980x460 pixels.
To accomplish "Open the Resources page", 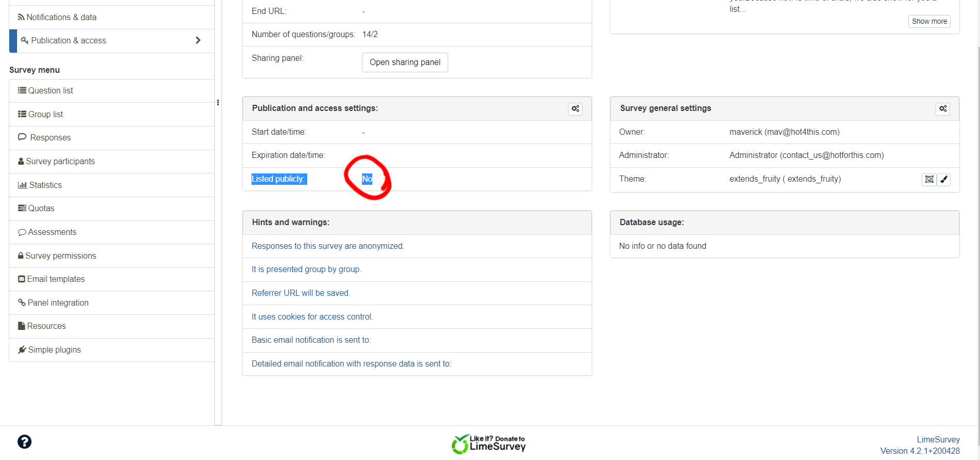I will pos(112,326).
